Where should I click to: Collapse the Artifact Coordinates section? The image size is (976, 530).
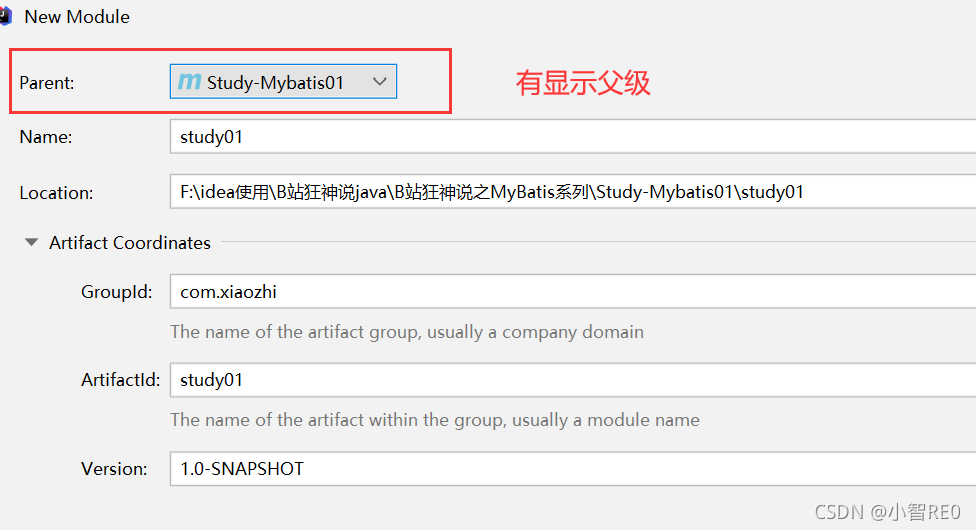click(x=31, y=242)
